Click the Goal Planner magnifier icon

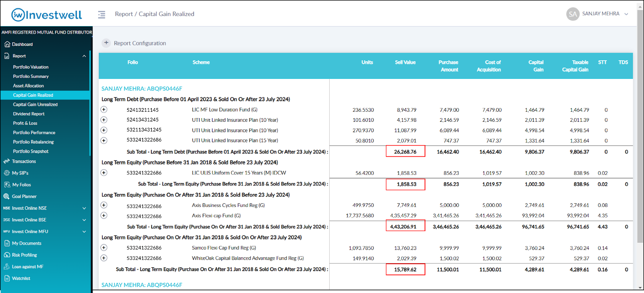click(6, 196)
